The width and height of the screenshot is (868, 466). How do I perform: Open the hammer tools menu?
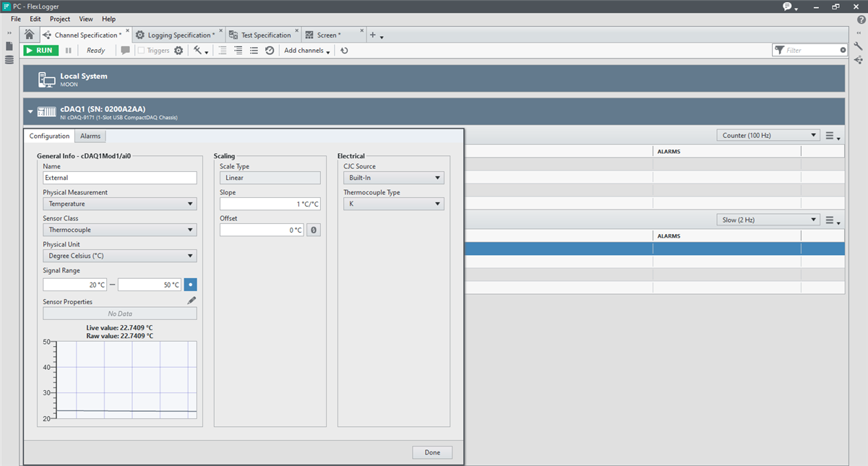pyautogui.click(x=199, y=51)
